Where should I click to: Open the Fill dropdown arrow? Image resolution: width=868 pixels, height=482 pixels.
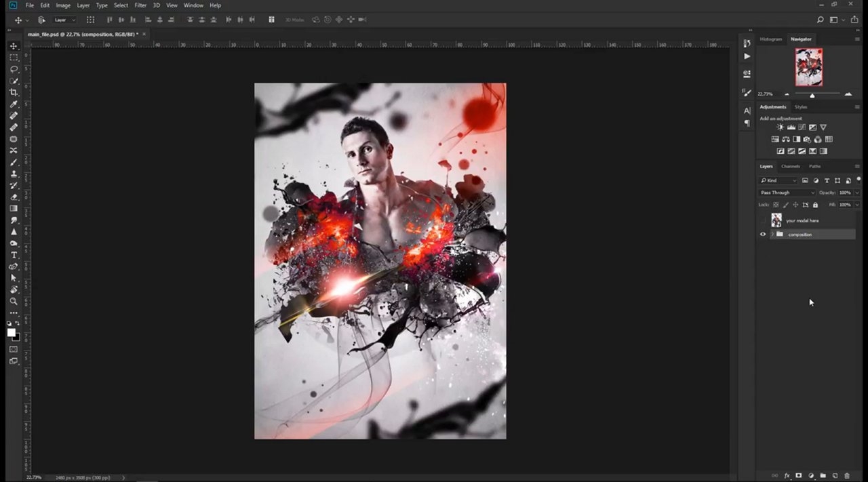(x=856, y=205)
